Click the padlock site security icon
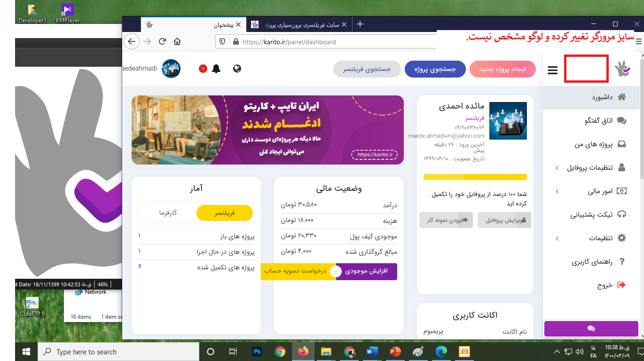 pos(236,42)
